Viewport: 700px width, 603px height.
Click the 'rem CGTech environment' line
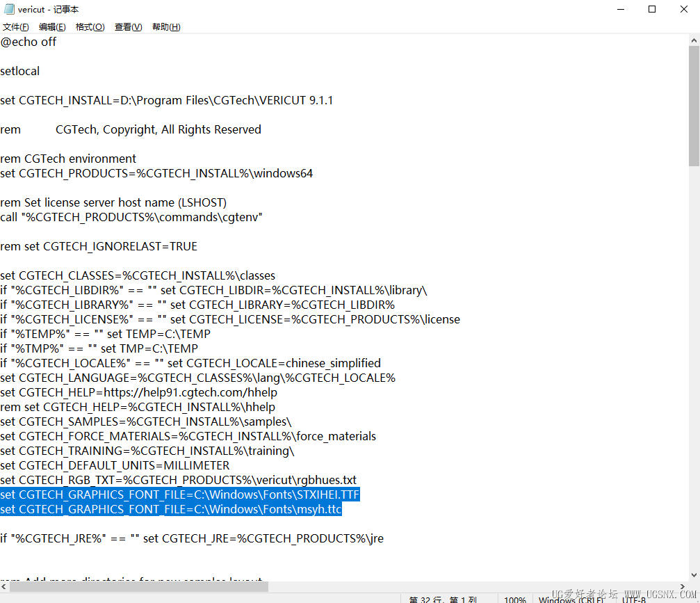[68, 159]
